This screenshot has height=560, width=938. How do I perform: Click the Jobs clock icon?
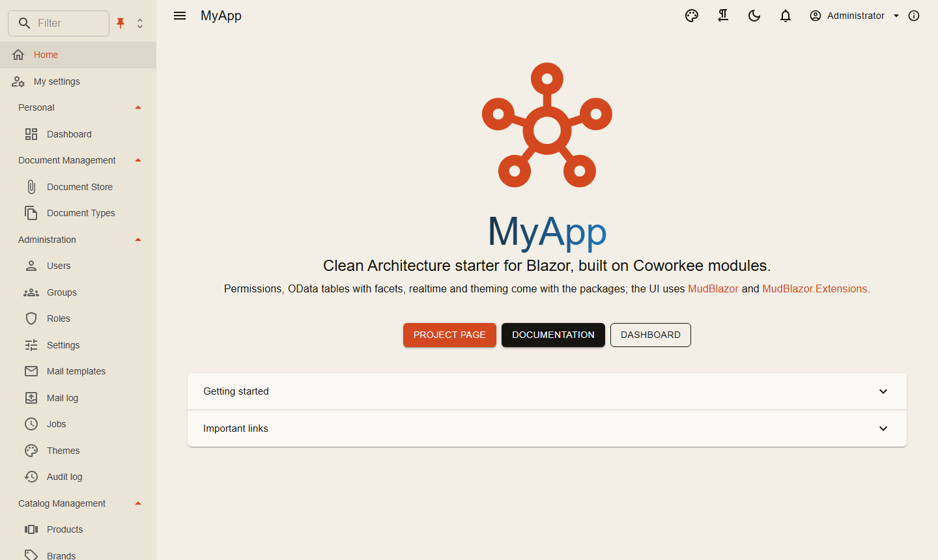coord(31,424)
